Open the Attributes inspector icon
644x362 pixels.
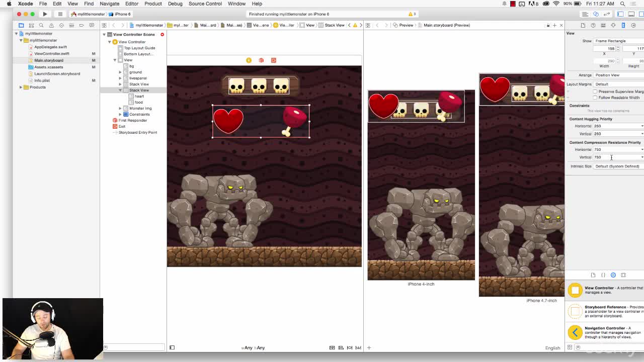(613, 25)
